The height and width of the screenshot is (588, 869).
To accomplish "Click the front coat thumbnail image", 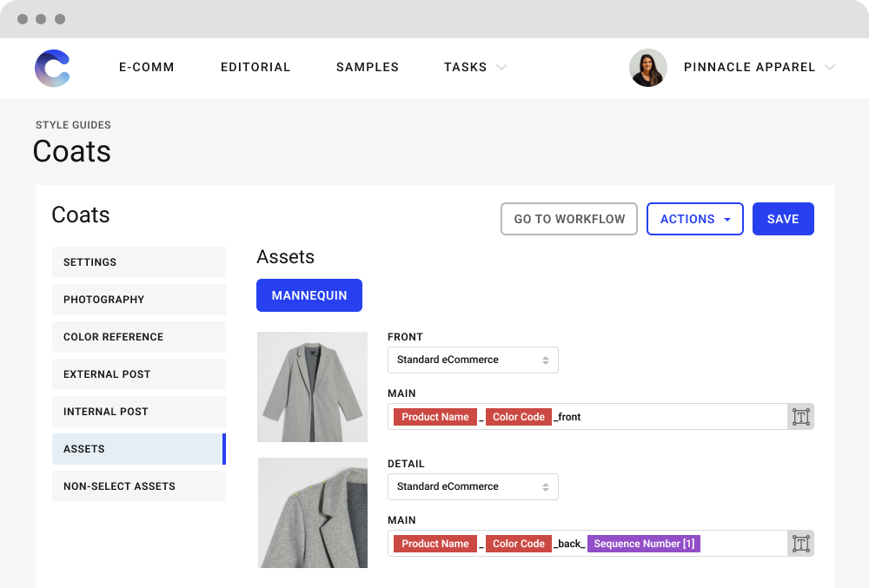I will 312,386.
